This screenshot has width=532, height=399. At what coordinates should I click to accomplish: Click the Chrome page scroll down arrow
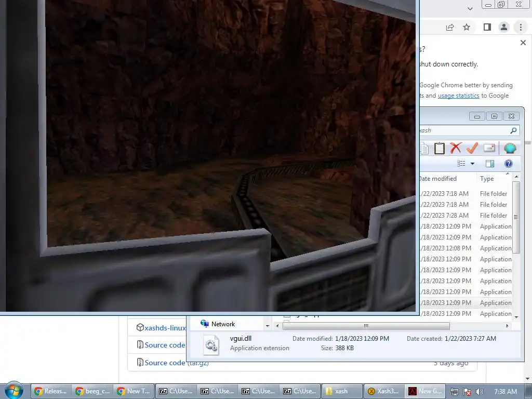528,379
